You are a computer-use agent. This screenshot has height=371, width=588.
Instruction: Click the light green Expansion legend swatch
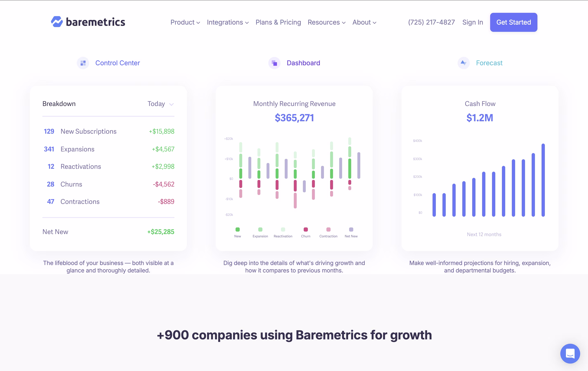point(260,229)
